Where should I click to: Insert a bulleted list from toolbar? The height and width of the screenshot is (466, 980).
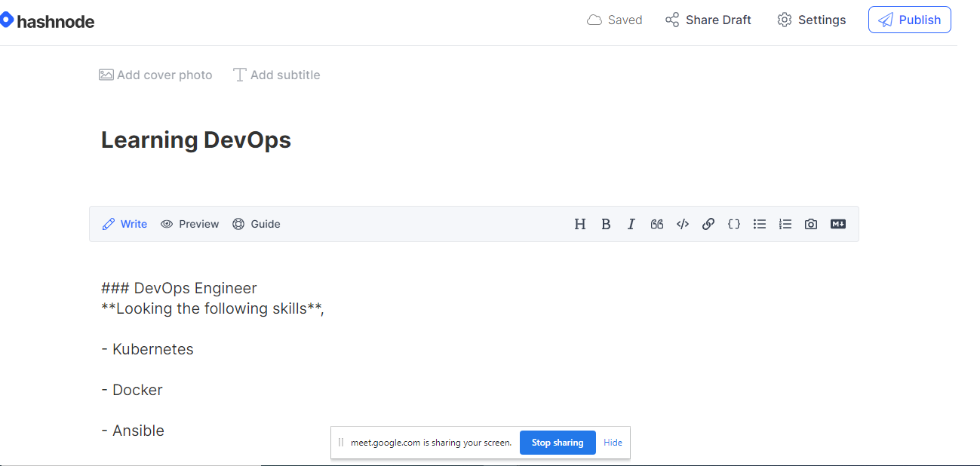point(760,224)
